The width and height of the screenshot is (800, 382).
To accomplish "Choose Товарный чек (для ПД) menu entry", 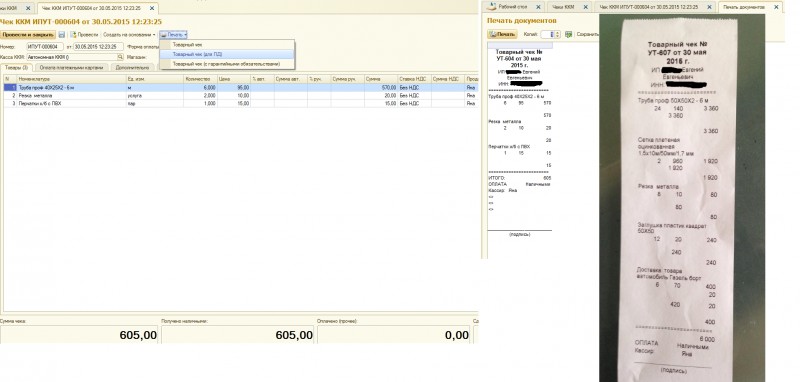I will tap(227, 54).
